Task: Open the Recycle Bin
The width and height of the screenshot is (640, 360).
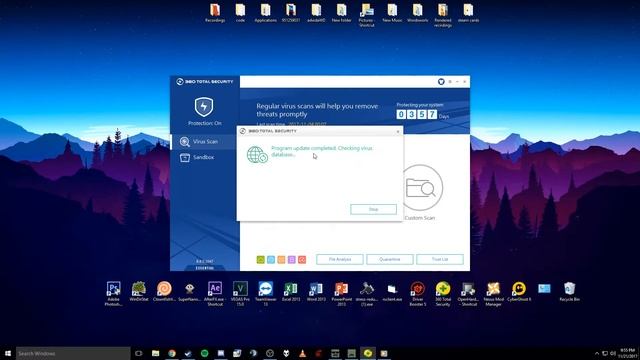Action: [x=570, y=291]
